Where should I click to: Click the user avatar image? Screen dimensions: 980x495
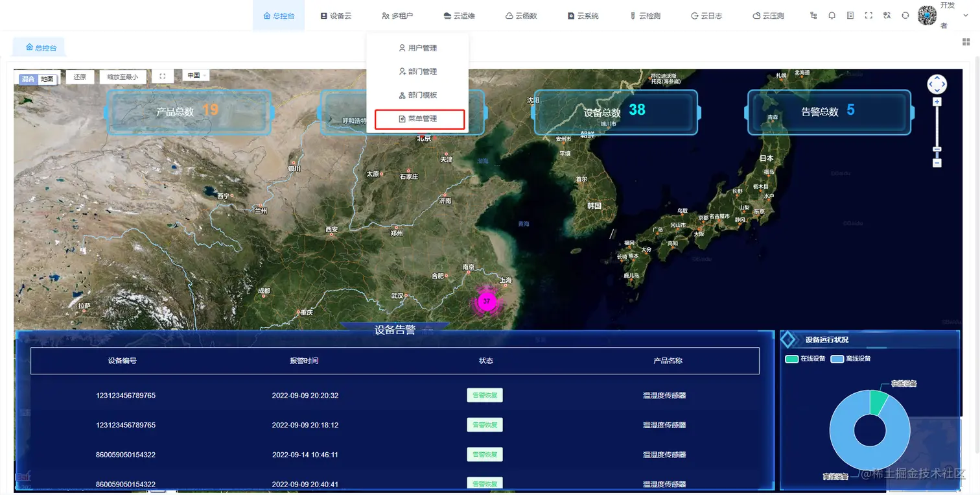[x=927, y=16]
